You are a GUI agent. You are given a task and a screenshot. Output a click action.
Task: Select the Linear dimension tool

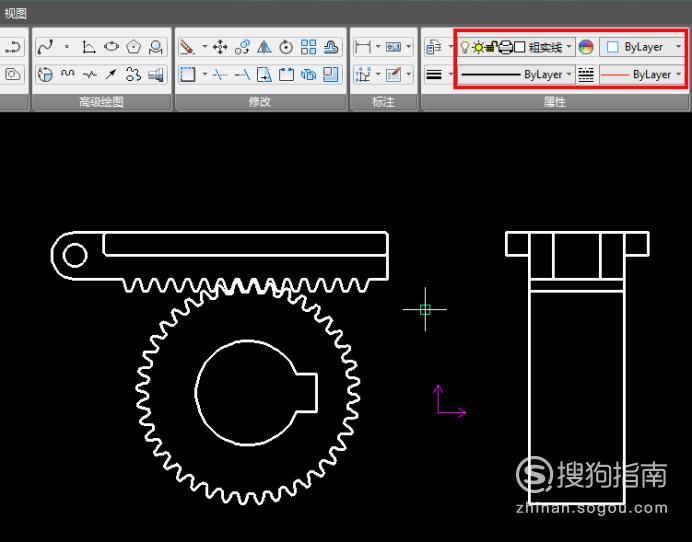(x=362, y=46)
